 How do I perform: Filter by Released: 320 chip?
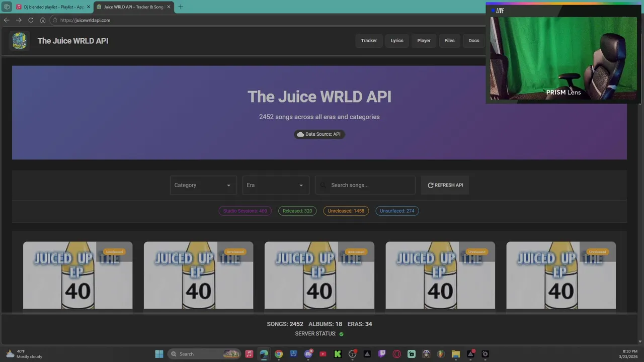[x=297, y=211]
